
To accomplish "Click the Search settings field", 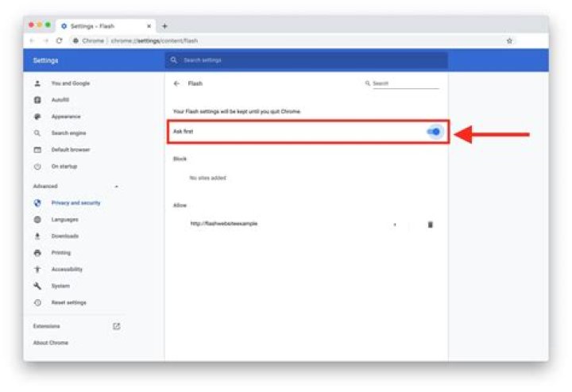I will 306,60.
